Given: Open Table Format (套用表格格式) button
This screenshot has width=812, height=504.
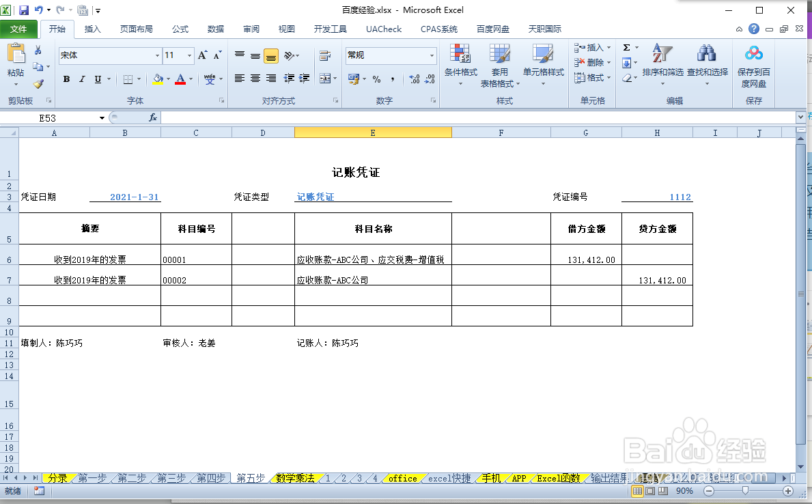Looking at the screenshot, I should pos(499,66).
